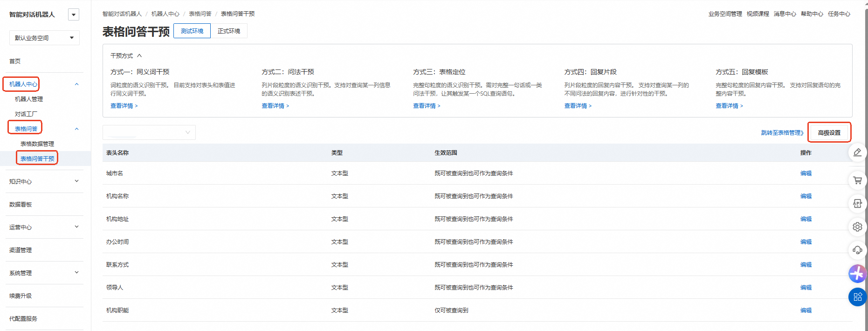868x331 pixels.
Task: Click 机器人中心 in the breadcrumb
Action: tap(165, 14)
